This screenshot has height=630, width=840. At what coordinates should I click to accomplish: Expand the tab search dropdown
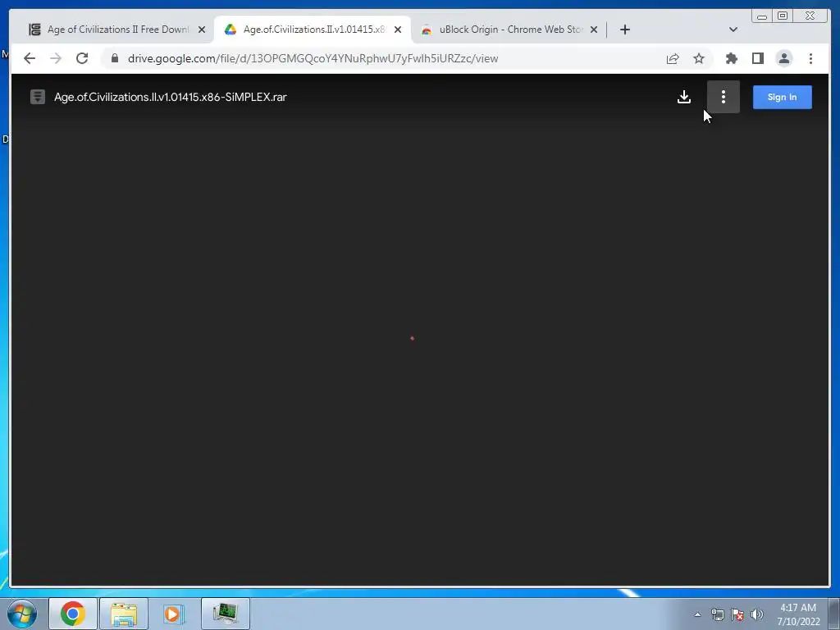(x=733, y=30)
